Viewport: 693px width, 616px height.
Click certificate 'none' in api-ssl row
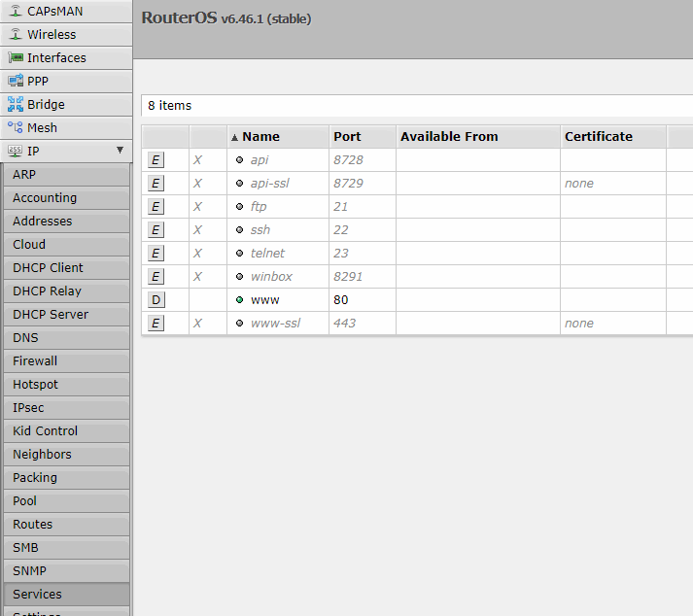pyautogui.click(x=579, y=184)
